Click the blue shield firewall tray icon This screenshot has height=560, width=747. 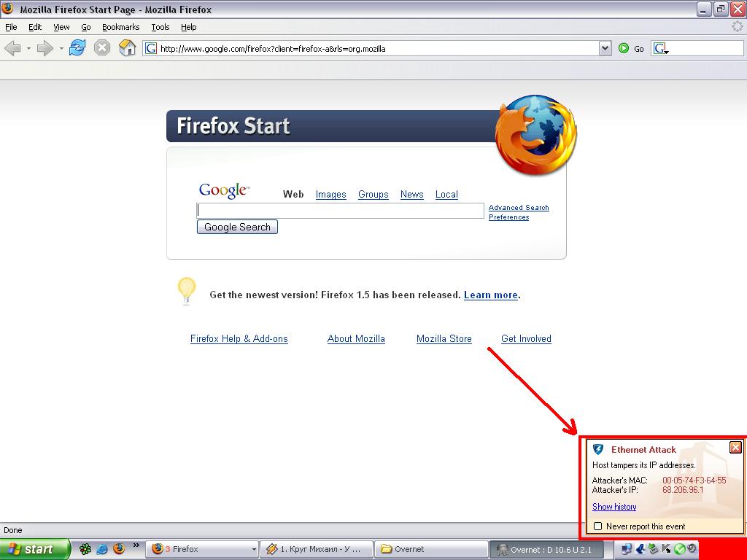[x=640, y=549]
